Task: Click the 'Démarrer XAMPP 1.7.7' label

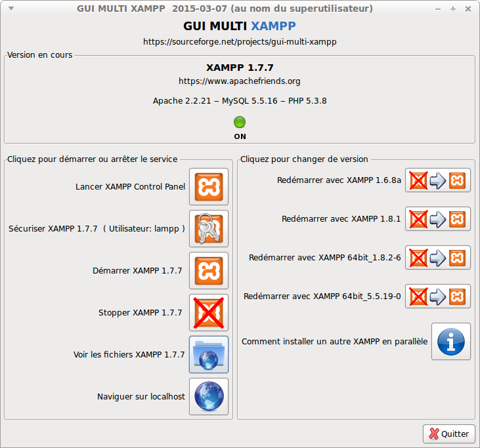Action: [x=137, y=271]
